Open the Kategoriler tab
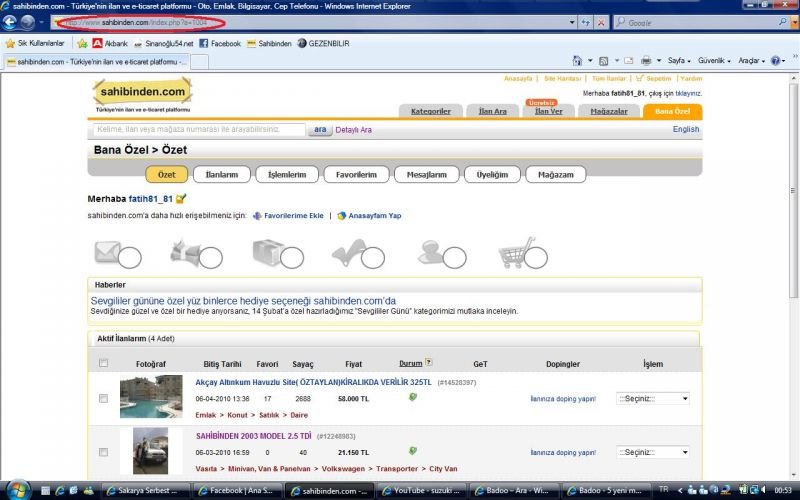 point(431,111)
